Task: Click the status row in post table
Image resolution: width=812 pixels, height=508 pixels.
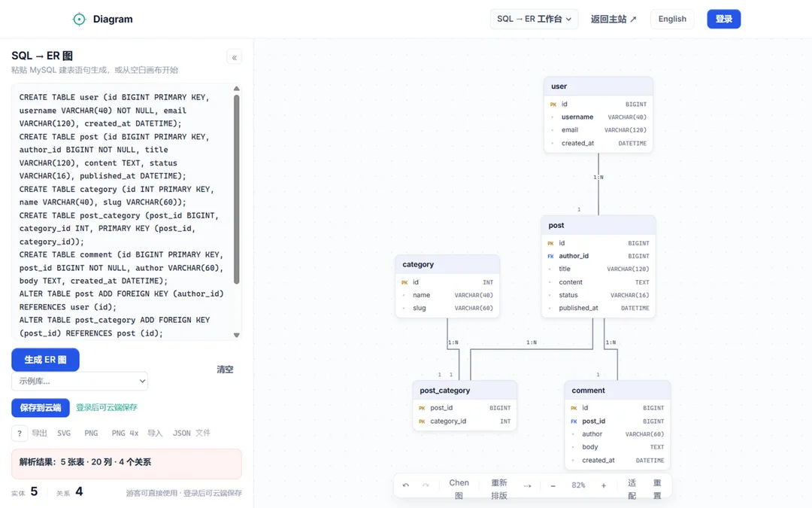Action: tap(598, 296)
